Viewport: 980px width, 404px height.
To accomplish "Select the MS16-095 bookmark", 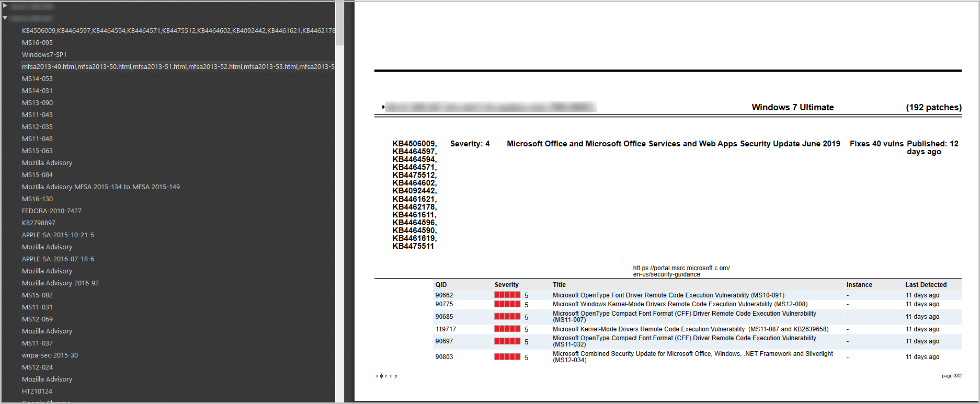I will pos(37,43).
